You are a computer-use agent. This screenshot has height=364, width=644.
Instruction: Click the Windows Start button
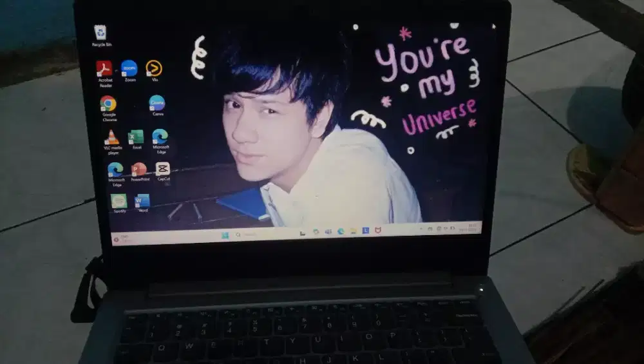pos(225,235)
